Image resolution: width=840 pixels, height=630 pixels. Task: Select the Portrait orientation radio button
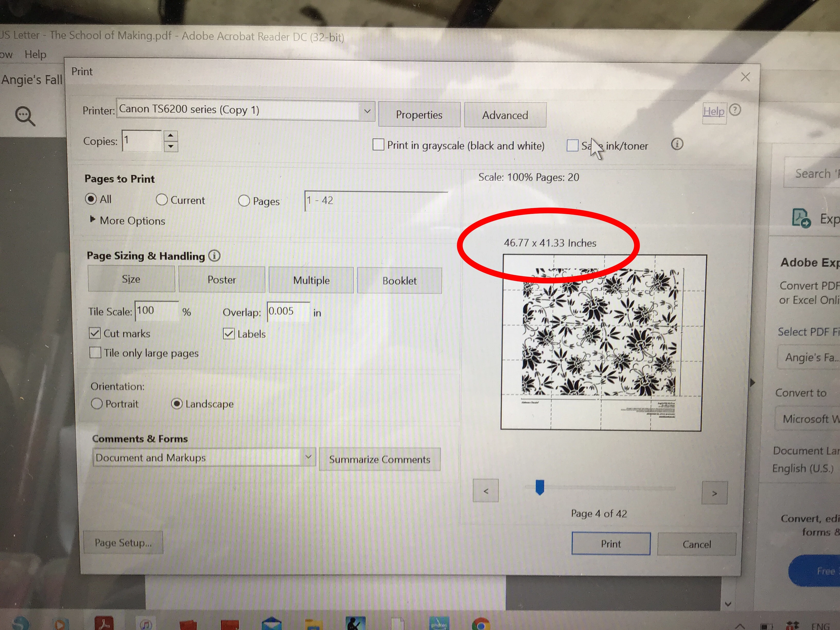pyautogui.click(x=97, y=403)
